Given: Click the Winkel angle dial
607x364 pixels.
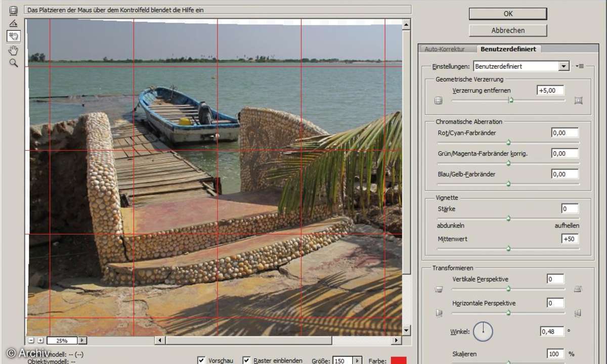Looking at the screenshot, I should click(483, 331).
